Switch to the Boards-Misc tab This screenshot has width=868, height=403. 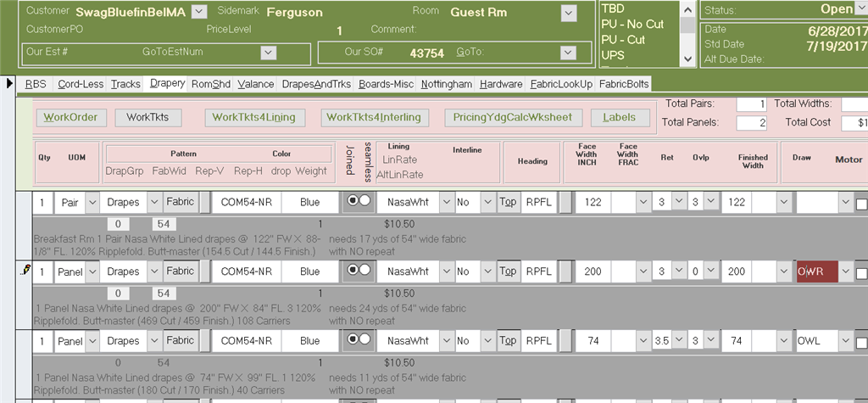point(386,84)
